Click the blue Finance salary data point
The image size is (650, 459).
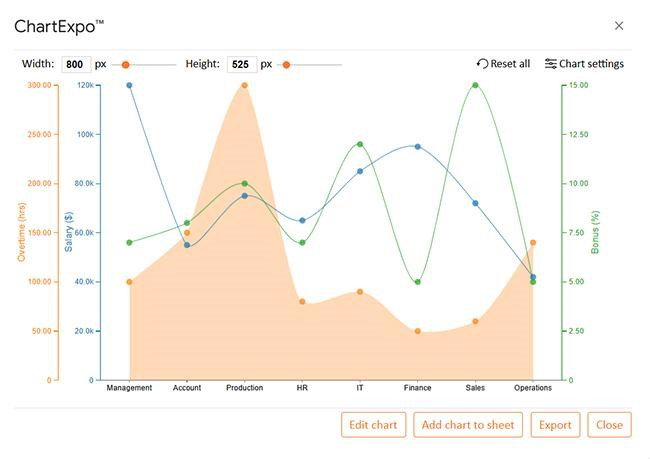click(x=418, y=146)
